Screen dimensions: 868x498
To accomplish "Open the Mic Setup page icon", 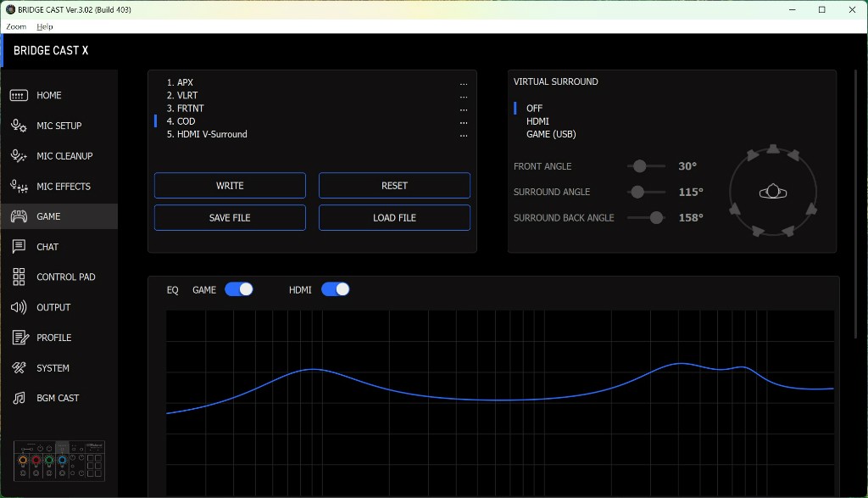I will [x=19, y=126].
